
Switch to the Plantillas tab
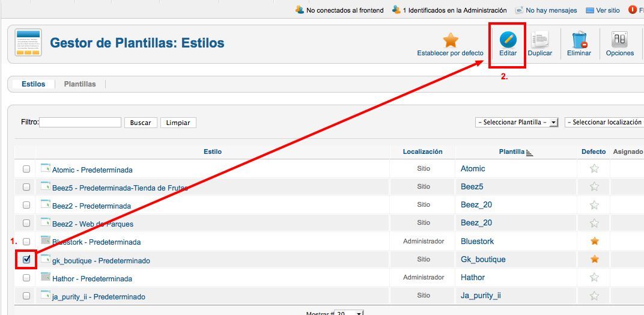coord(80,84)
